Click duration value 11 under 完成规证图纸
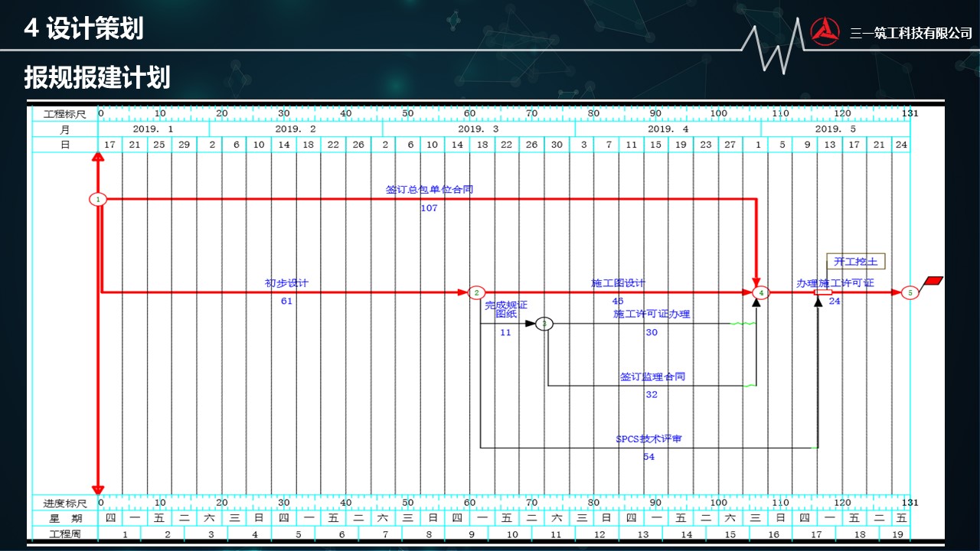The image size is (980, 551). tap(505, 333)
